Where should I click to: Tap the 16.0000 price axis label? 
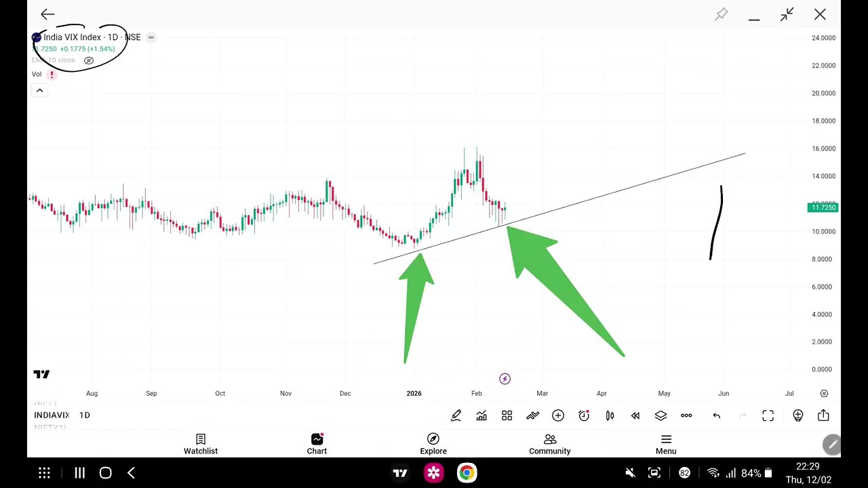tap(823, 148)
